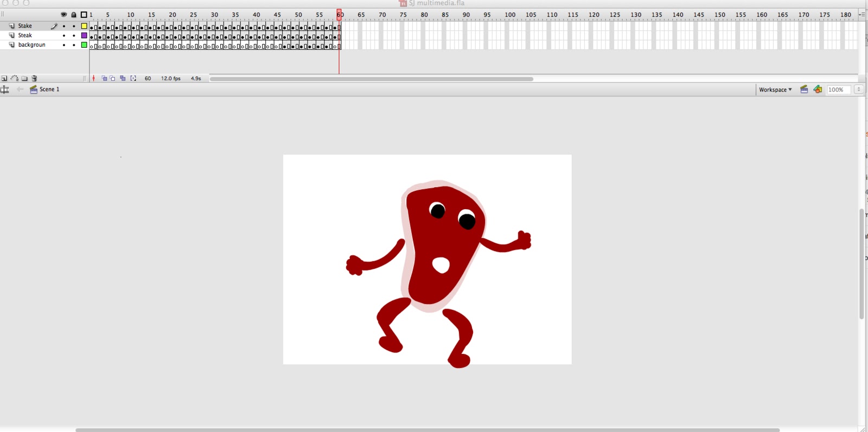Click the 100% zoom field
Viewport: 868px width, 432px height.
pyautogui.click(x=838, y=89)
